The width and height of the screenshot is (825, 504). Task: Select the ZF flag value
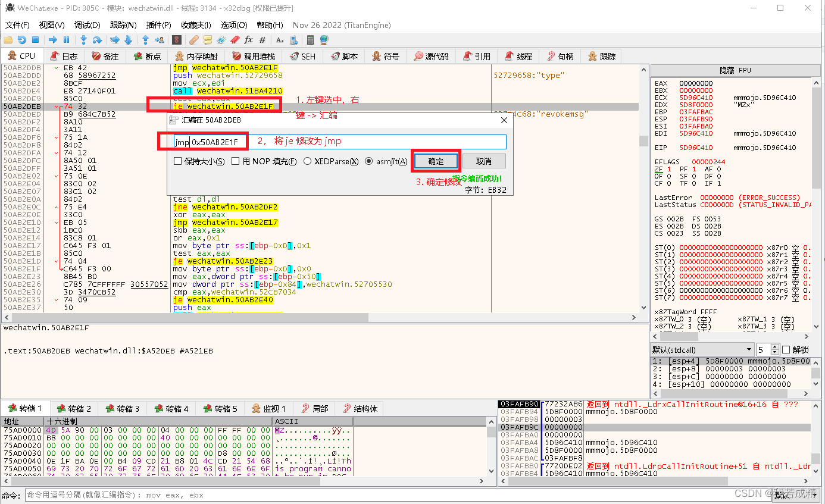[x=669, y=169]
